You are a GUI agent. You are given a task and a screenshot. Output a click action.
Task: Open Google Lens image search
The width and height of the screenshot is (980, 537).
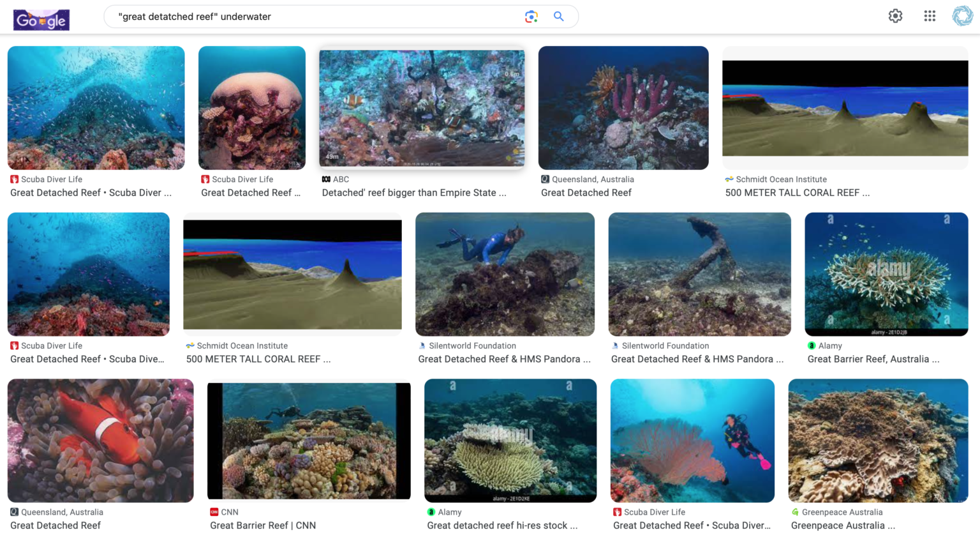click(x=531, y=17)
